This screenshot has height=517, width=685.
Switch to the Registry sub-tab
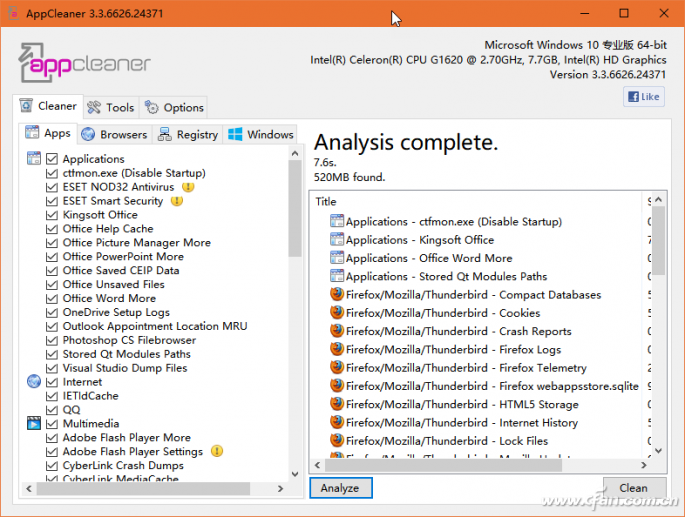pyautogui.click(x=188, y=135)
